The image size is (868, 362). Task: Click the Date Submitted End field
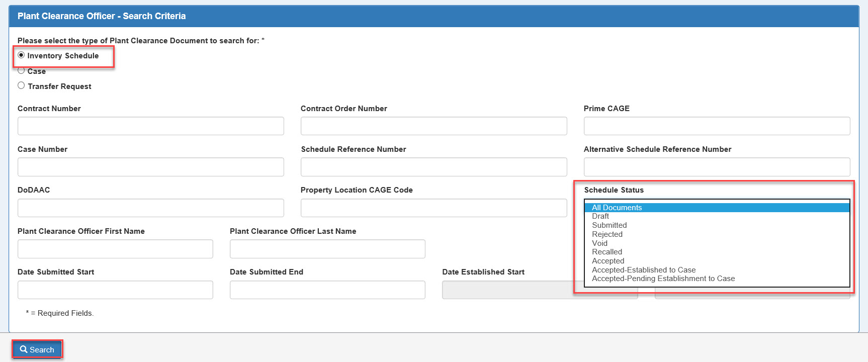[x=327, y=290]
